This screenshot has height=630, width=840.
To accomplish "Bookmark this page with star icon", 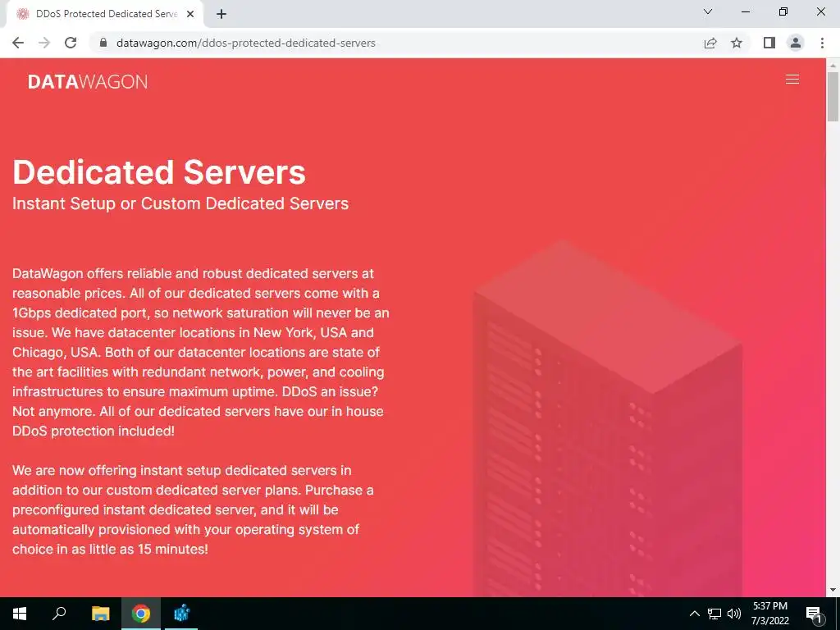I will [x=737, y=43].
